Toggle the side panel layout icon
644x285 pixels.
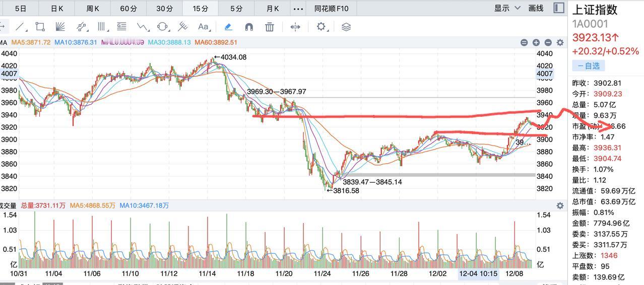pos(558,8)
